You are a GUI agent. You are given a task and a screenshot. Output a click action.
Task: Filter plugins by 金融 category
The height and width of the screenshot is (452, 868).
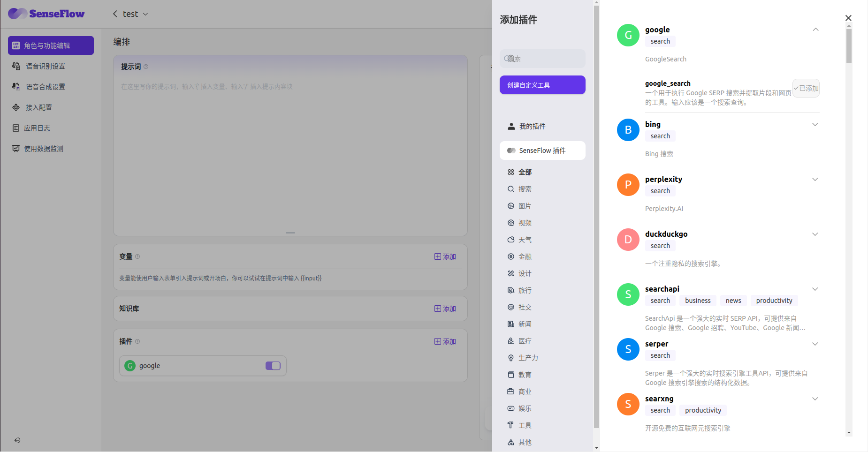coord(520,256)
